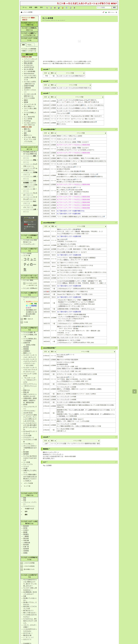Image resolution: width=138 pixels, height=644 pixels.
Task: Click the edit icon beside 2025年第3四半期 heading
Action: (56, 348)
